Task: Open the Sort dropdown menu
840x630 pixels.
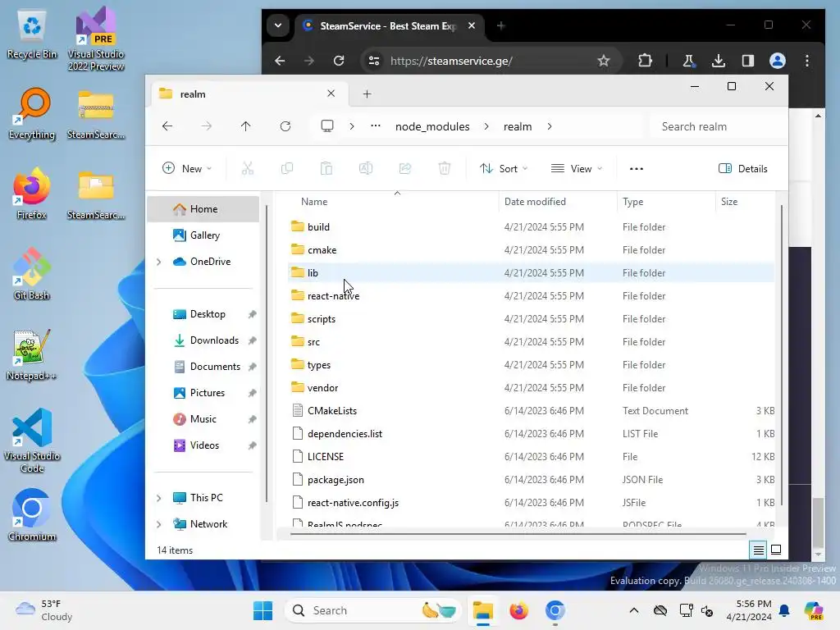Action: [504, 169]
